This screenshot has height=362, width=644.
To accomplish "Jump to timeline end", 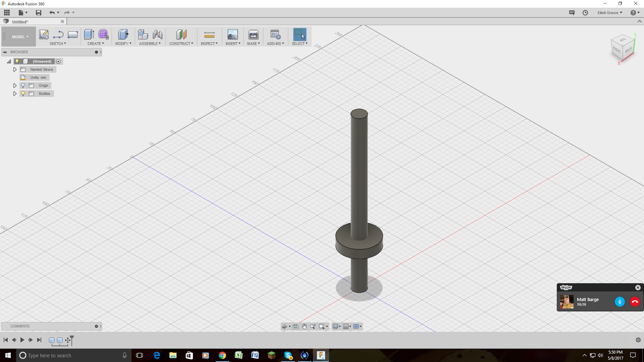I will (39, 340).
